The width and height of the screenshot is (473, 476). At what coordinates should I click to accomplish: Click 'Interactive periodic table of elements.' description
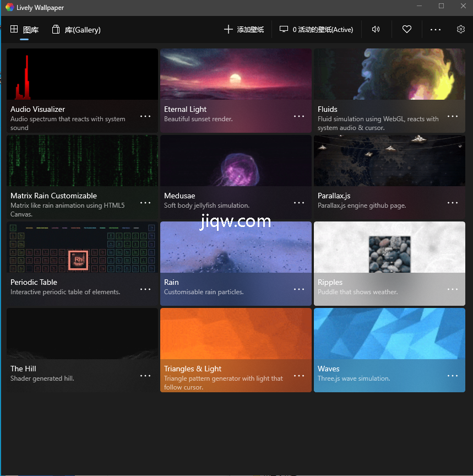pyautogui.click(x=65, y=292)
